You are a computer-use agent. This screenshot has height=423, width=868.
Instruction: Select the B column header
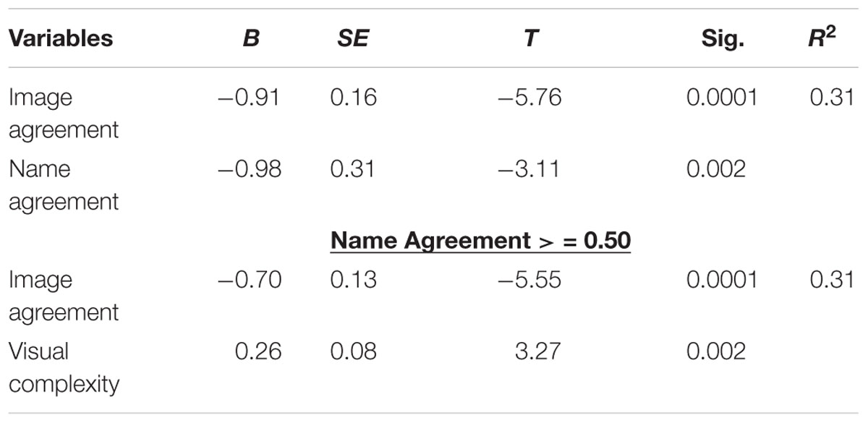250,38
